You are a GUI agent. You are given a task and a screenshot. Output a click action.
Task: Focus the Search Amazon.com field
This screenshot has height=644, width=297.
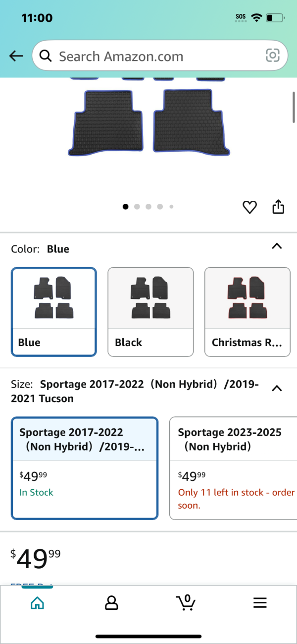(160, 56)
